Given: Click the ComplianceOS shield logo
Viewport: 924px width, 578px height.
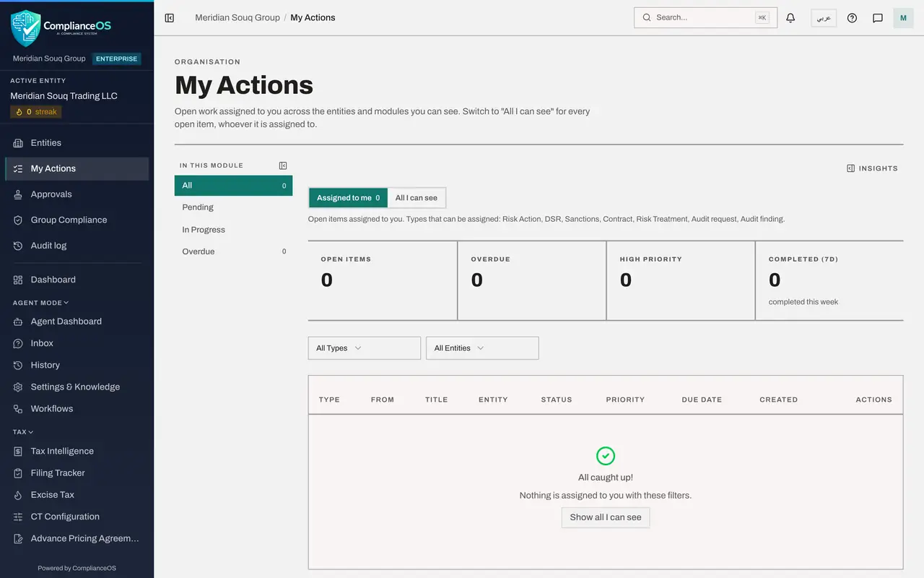Looking at the screenshot, I should [25, 28].
